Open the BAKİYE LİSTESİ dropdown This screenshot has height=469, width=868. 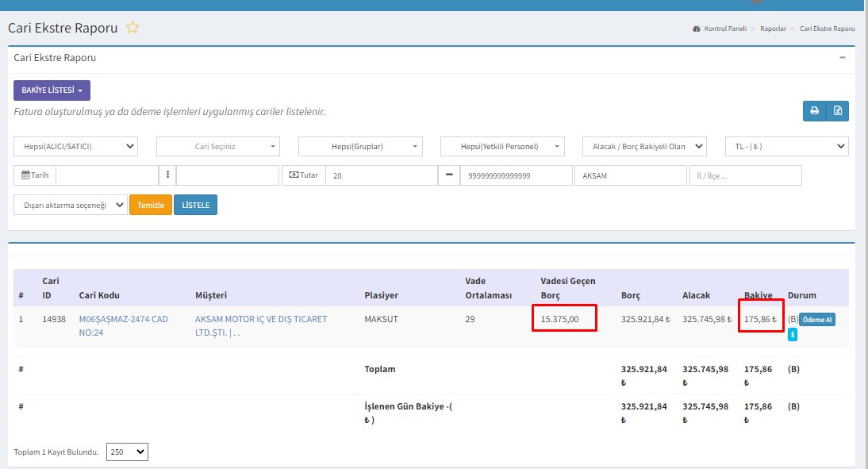click(x=52, y=90)
